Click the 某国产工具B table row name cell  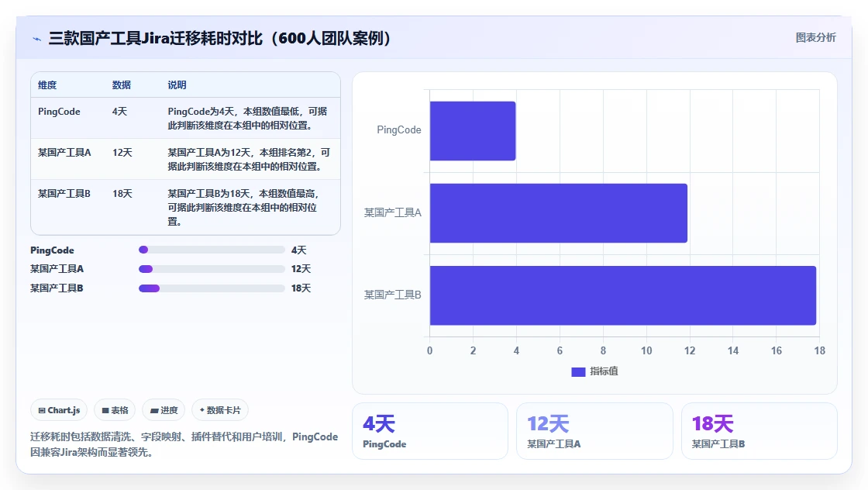pyautogui.click(x=64, y=194)
